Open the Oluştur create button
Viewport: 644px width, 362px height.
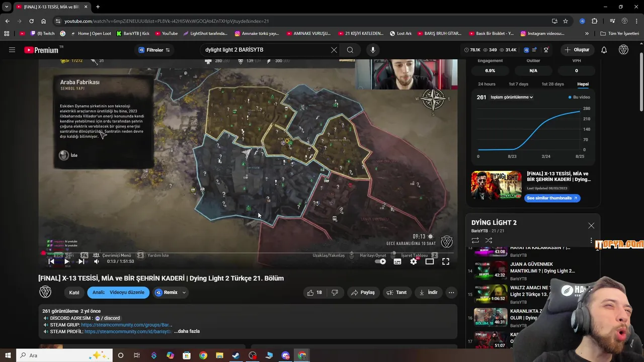[577, 50]
